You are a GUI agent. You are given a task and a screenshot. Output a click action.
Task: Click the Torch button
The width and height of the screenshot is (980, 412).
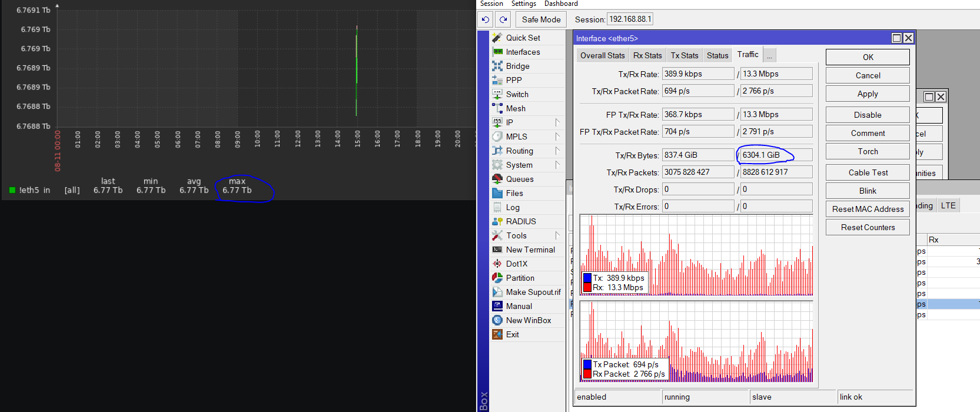click(x=867, y=151)
